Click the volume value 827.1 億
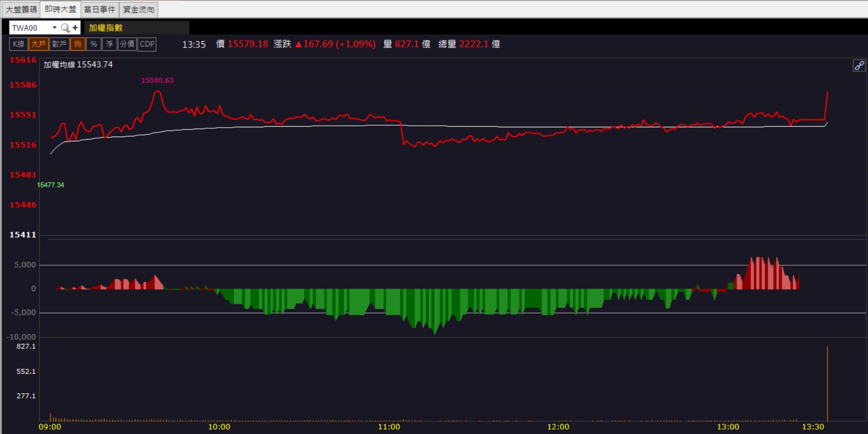The height and width of the screenshot is (434, 868). [412, 44]
